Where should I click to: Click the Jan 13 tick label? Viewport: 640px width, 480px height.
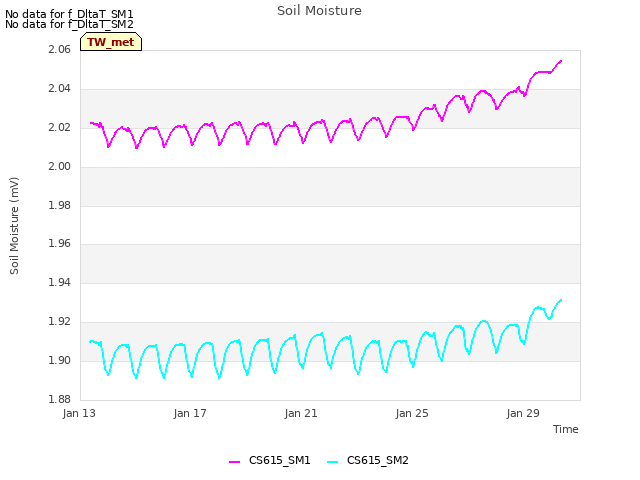[x=79, y=413]
